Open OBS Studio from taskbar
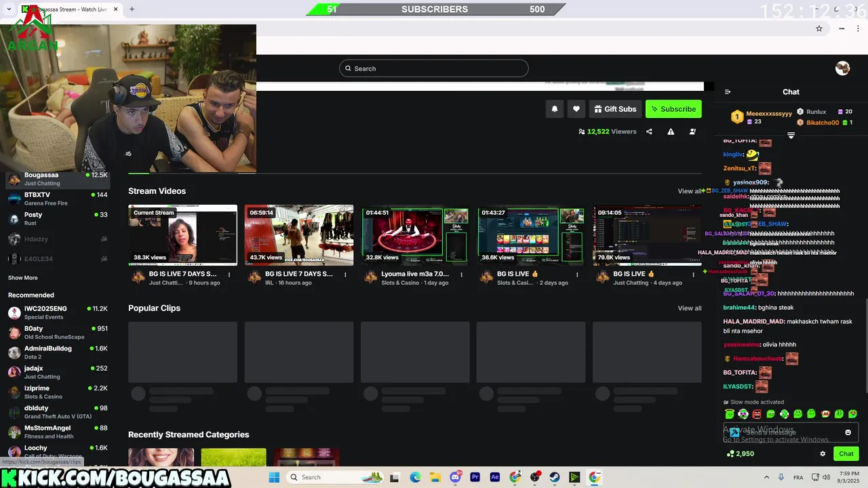This screenshot has height=488, width=868. (x=535, y=477)
